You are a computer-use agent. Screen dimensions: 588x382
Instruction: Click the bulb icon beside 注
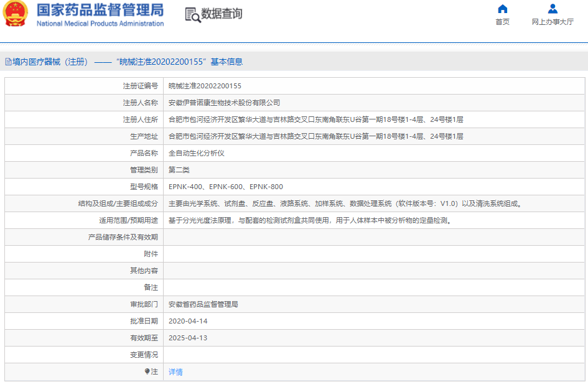[147, 371]
